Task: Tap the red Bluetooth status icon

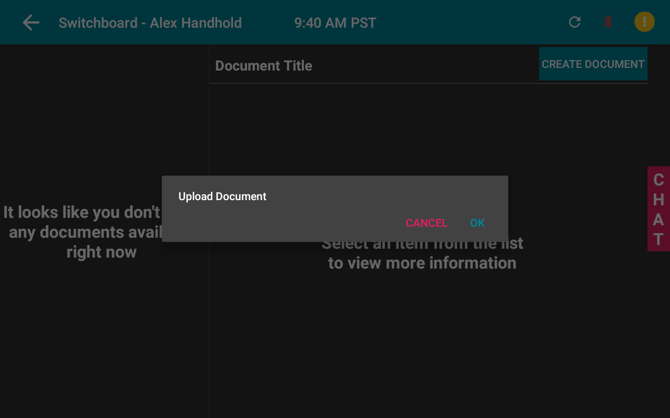Action: [x=608, y=22]
